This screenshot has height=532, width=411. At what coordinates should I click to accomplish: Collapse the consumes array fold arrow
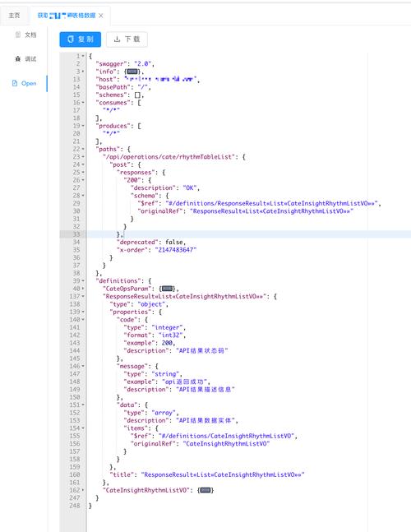(x=83, y=103)
